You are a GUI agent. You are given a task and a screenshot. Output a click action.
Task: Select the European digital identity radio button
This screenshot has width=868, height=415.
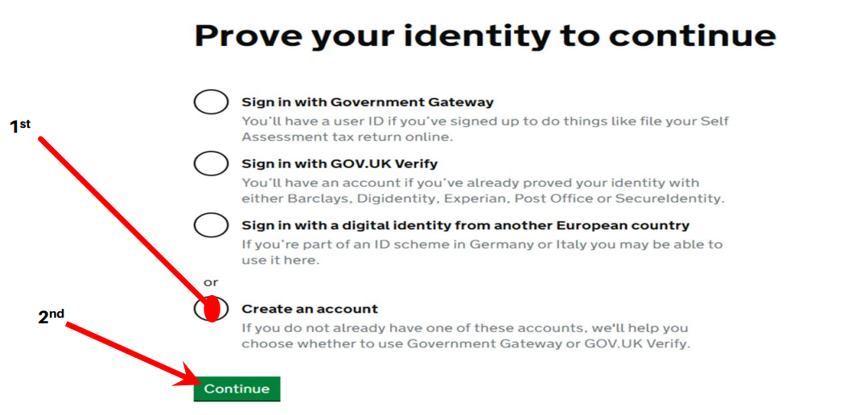pyautogui.click(x=211, y=225)
